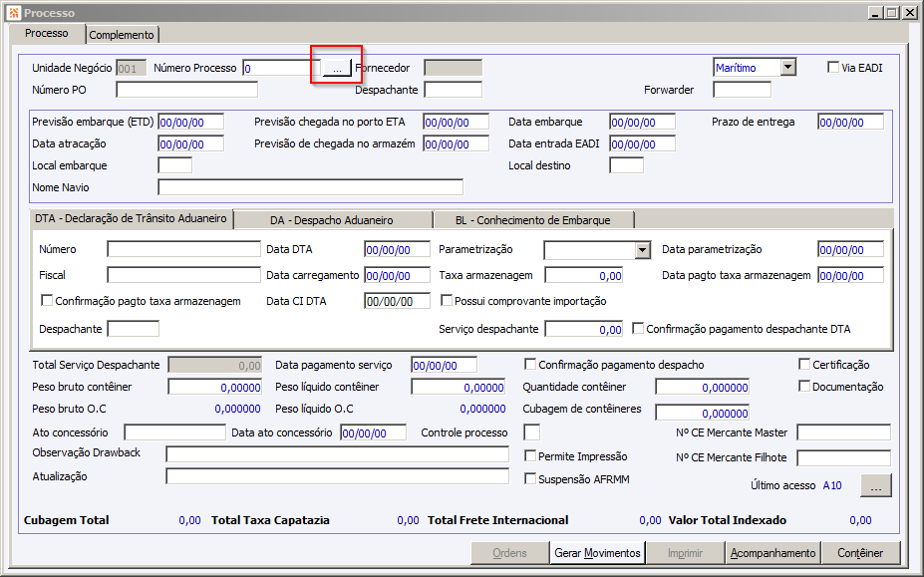Focus the Fiscal input field
Image resolution: width=924 pixels, height=577 pixels.
tap(183, 275)
